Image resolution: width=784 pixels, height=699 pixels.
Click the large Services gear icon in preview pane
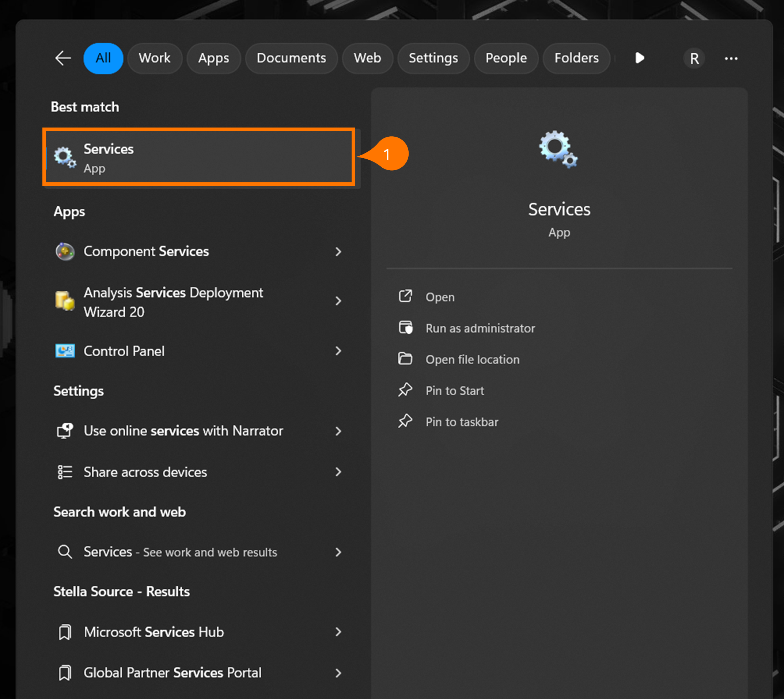pyautogui.click(x=558, y=149)
